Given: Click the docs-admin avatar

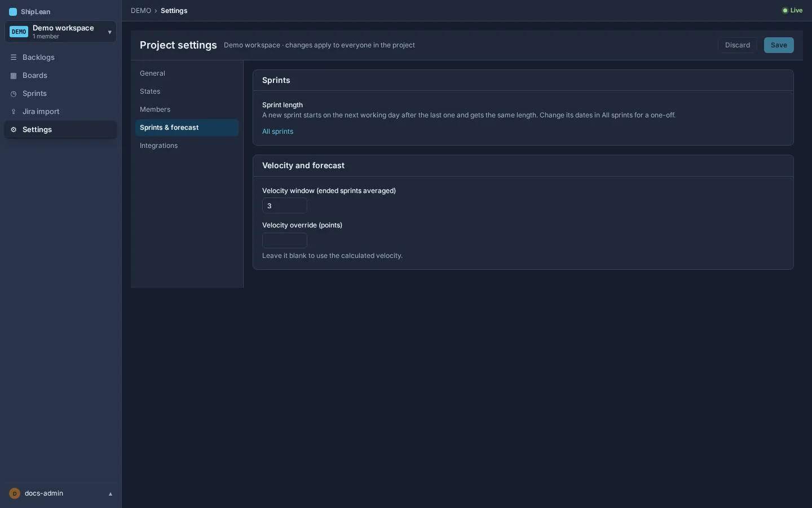Looking at the screenshot, I should [x=15, y=493].
